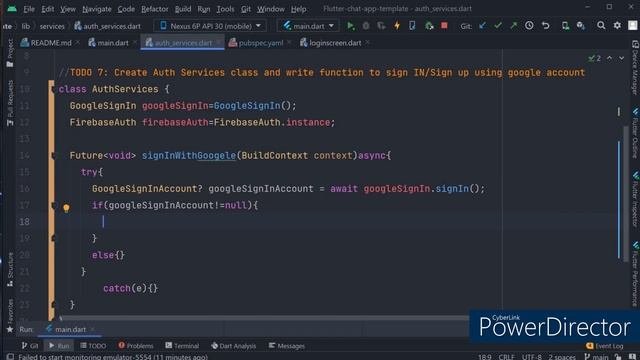Update project via Git blue arrow
This screenshot has width=640, height=360.
(482, 26)
